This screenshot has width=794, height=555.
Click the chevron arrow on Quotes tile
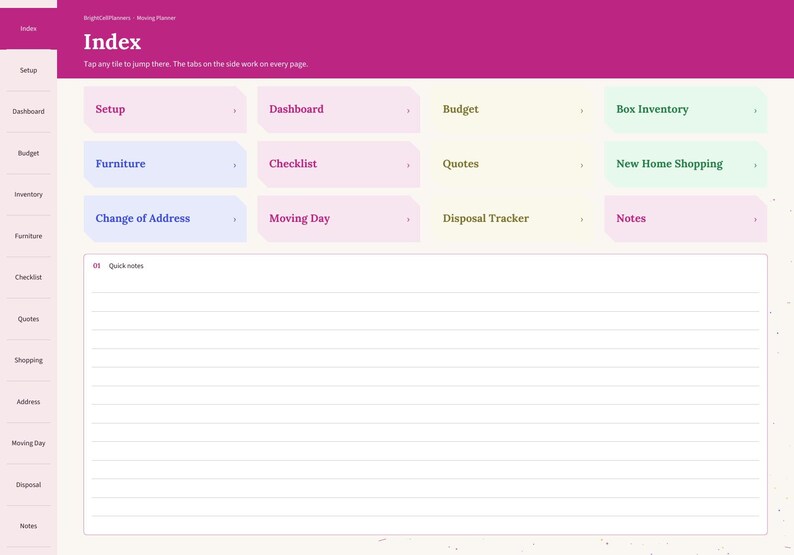[x=582, y=165]
